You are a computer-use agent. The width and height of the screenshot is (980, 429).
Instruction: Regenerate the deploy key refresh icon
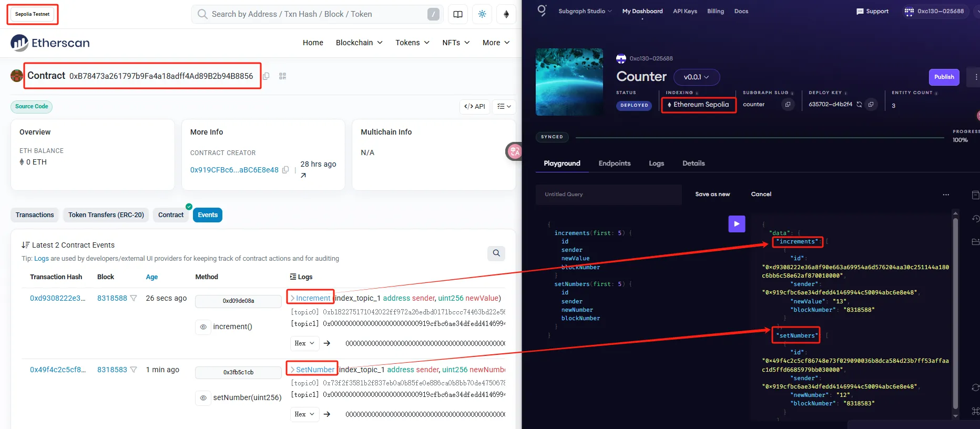coord(859,105)
